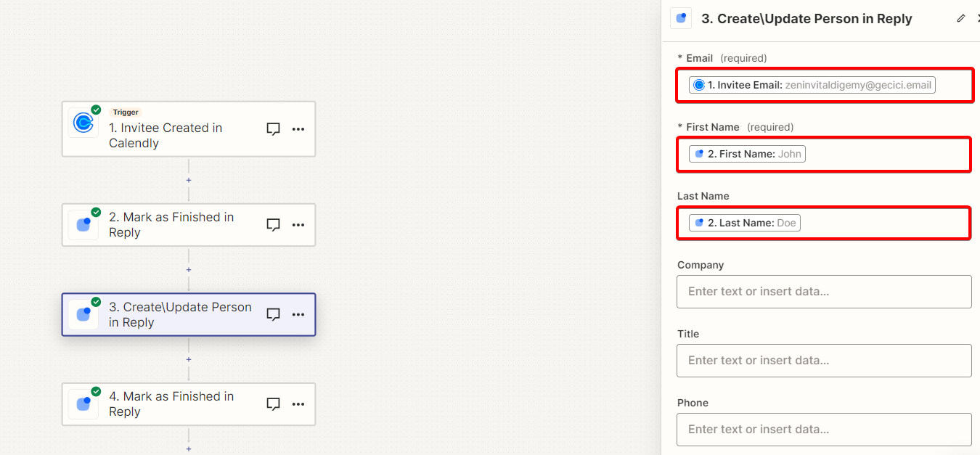Click the pencil icon to rename step title
The width and height of the screenshot is (980, 455).
(961, 18)
